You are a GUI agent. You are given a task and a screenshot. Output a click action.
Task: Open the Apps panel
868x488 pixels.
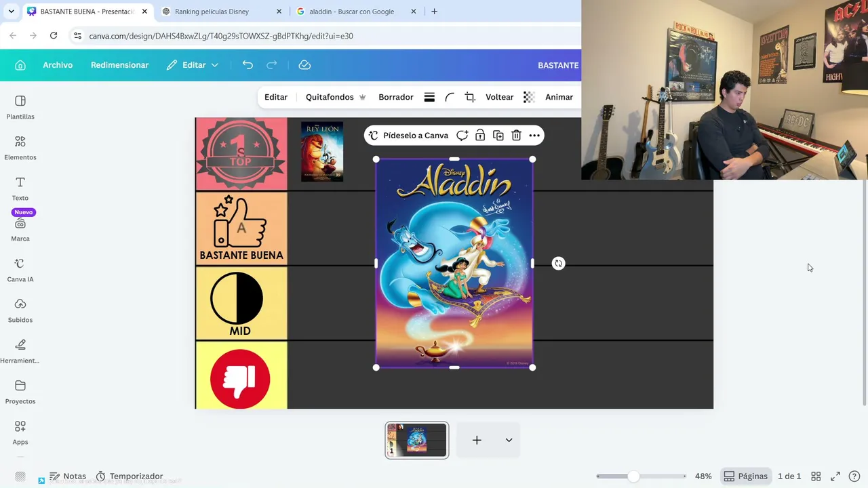pos(20,432)
